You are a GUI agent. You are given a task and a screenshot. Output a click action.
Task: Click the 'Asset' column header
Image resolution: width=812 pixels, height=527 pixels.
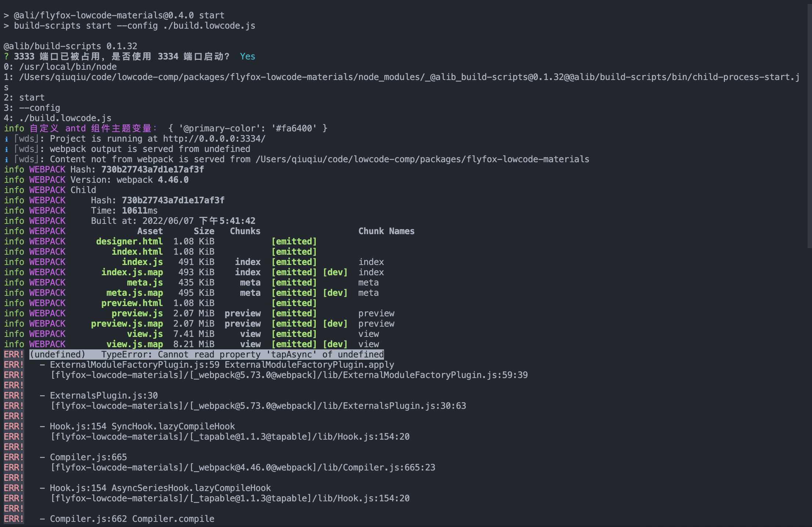pyautogui.click(x=150, y=231)
